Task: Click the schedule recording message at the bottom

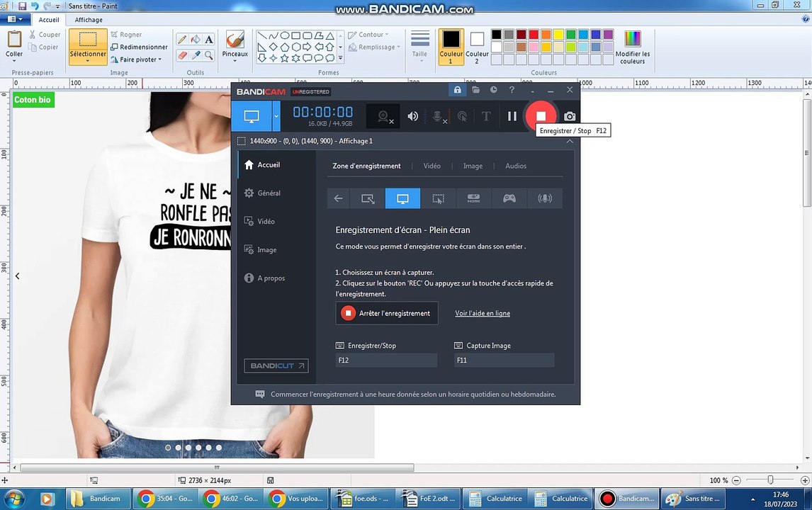Action: [413, 395]
